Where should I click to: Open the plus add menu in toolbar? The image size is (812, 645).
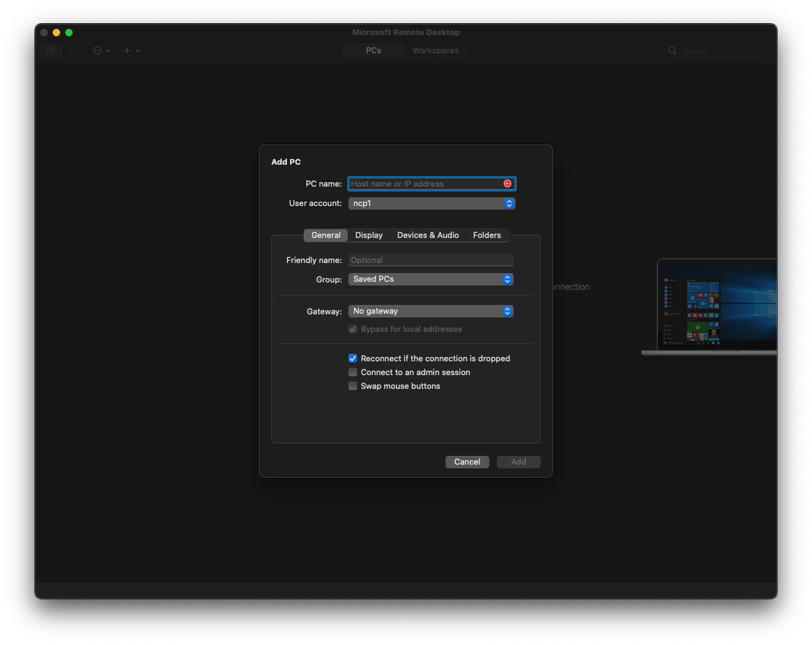(x=132, y=51)
